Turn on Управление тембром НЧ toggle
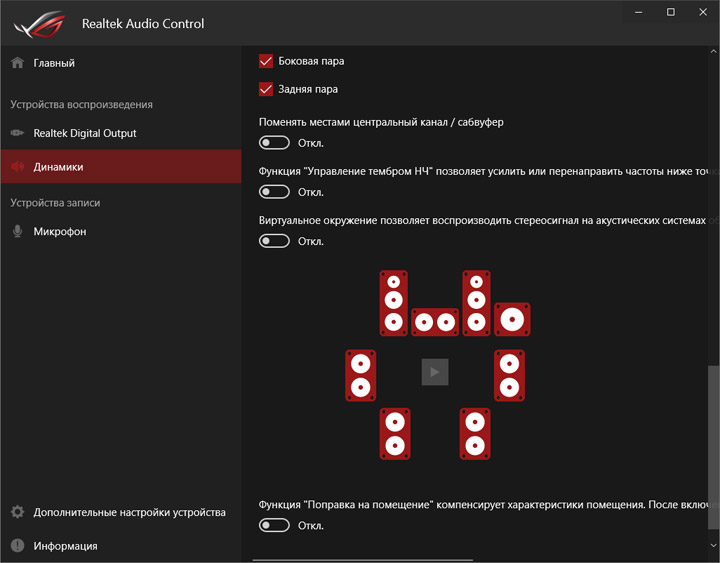The width and height of the screenshot is (720, 563). 274,192
